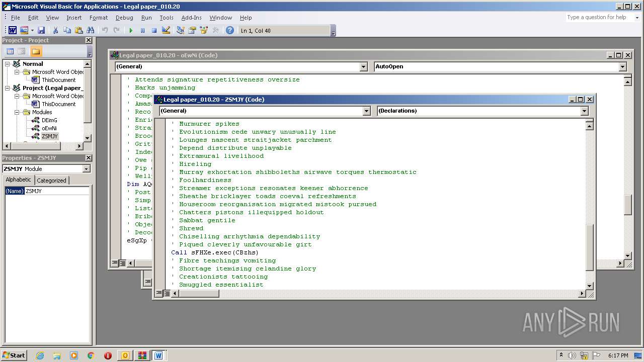Click the ZSMJY code horizontal scrollbar thumb
644x362 pixels.
[199, 293]
